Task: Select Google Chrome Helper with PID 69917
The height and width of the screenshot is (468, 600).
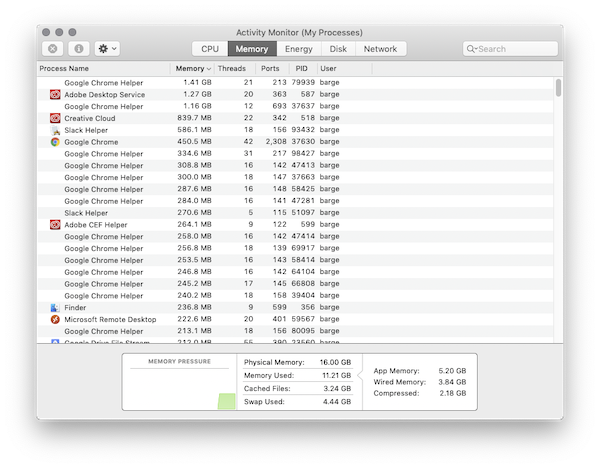Action: pyautogui.click(x=295, y=248)
